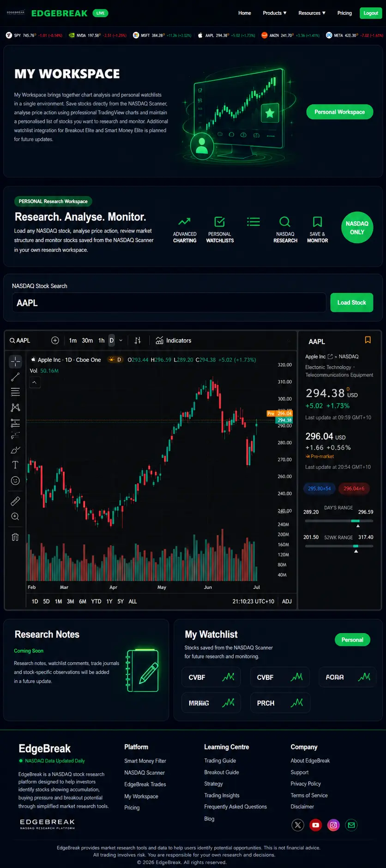Click the Save & Monitor bookmark icon
This screenshot has height=868, width=386.
click(317, 221)
